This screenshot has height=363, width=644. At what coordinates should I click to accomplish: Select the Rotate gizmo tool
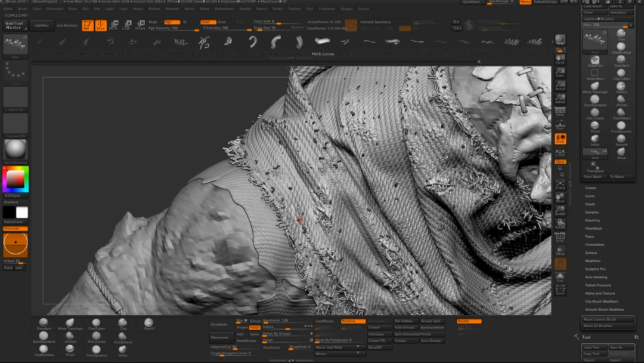click(x=140, y=25)
